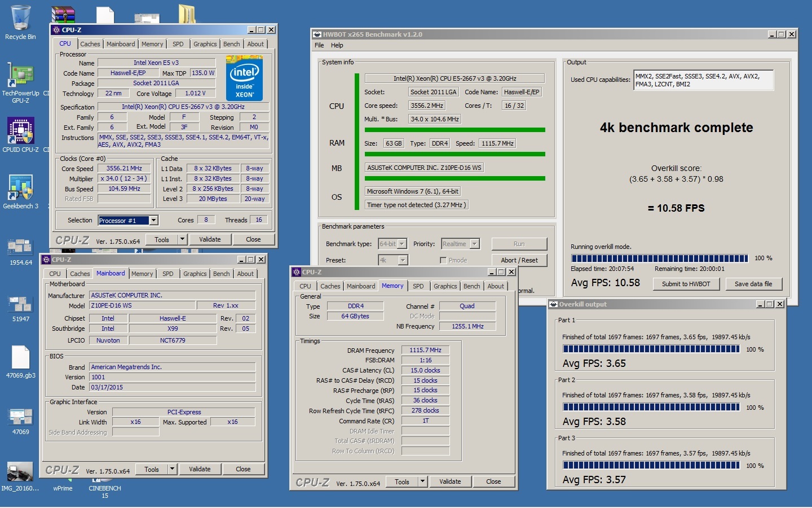This screenshot has height=508, width=812.
Task: Click the Overkill output window title icon
Action: [553, 304]
